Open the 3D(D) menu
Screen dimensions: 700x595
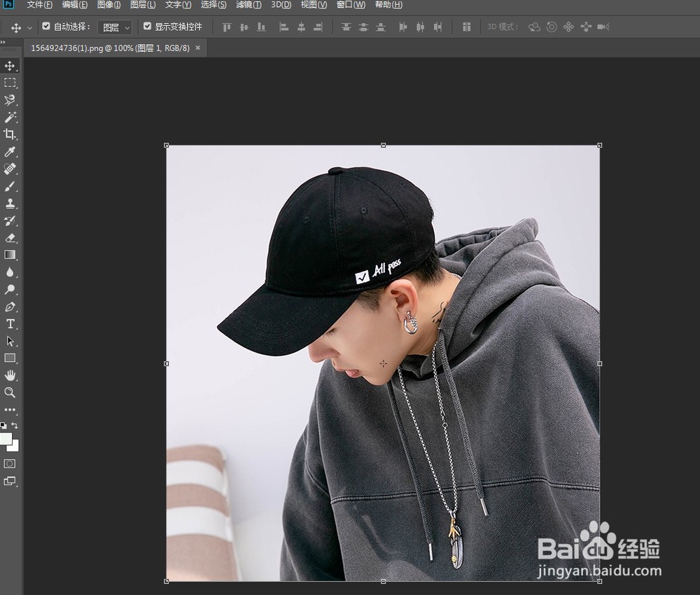[281, 5]
